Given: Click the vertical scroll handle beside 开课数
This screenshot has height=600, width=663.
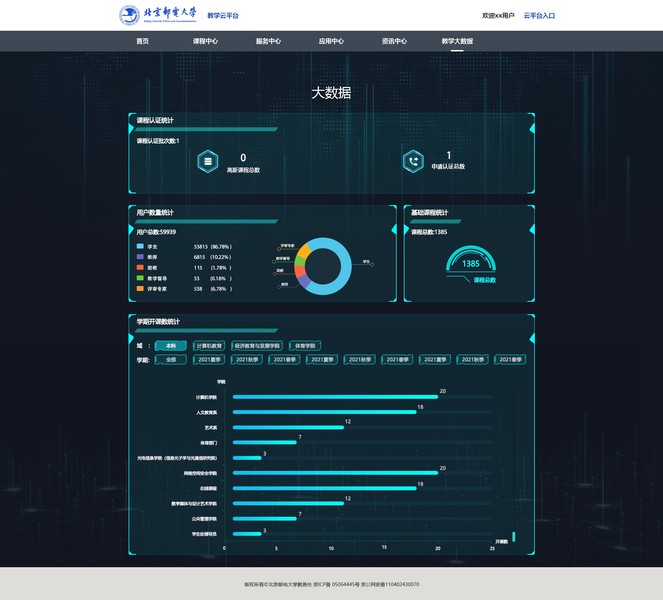Looking at the screenshot, I should (514, 537).
